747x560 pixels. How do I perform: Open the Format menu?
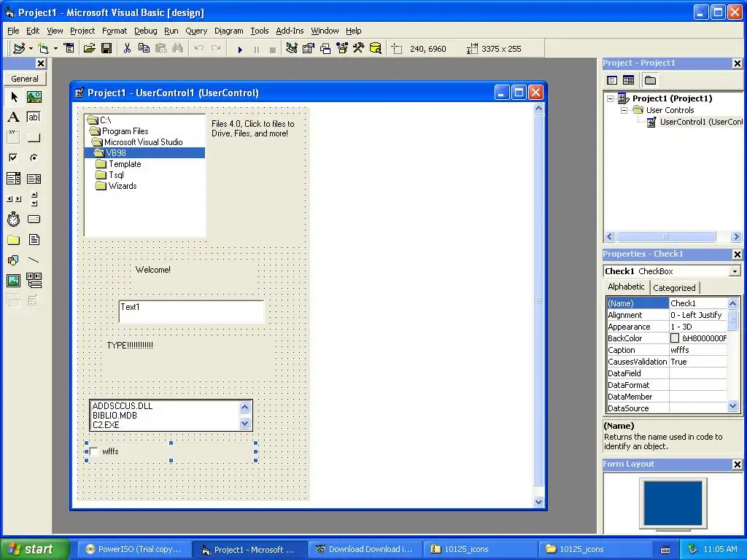pos(115,31)
